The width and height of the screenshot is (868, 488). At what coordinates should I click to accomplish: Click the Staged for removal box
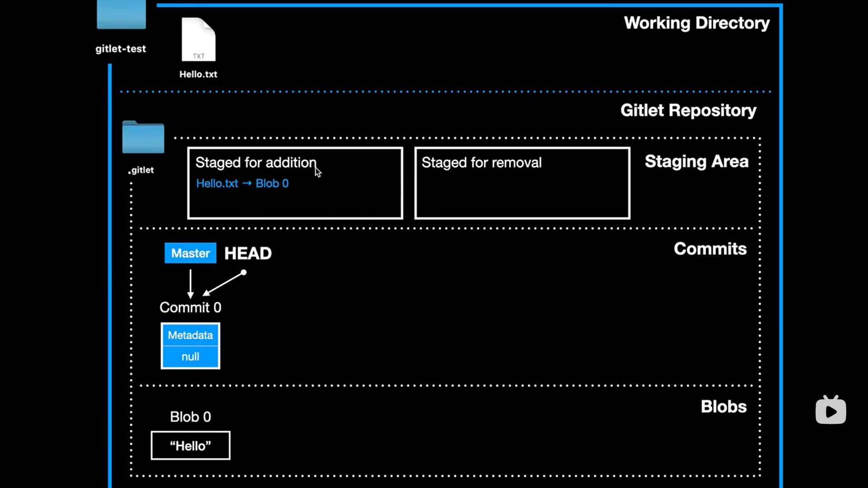[522, 183]
